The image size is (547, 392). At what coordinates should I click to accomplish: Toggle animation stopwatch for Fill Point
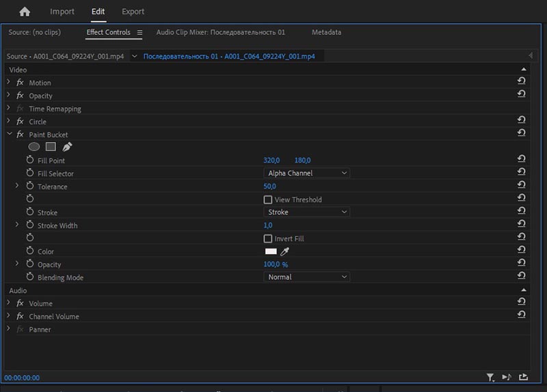pyautogui.click(x=30, y=160)
